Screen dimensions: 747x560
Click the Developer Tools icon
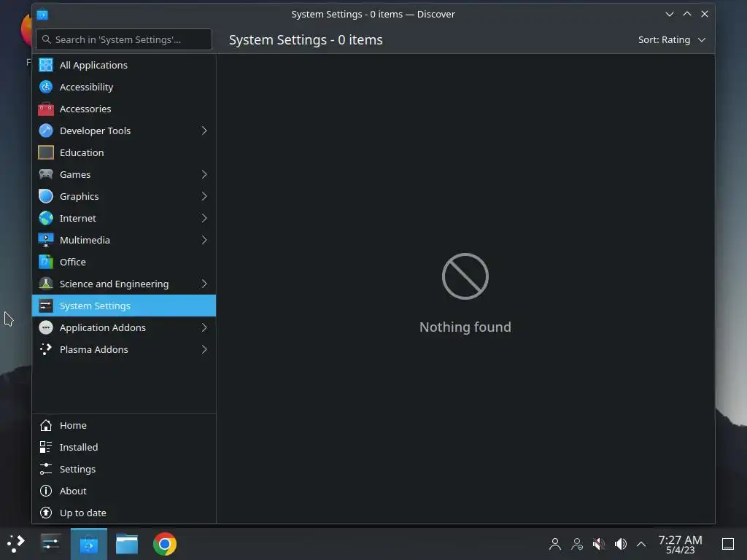pyautogui.click(x=46, y=131)
